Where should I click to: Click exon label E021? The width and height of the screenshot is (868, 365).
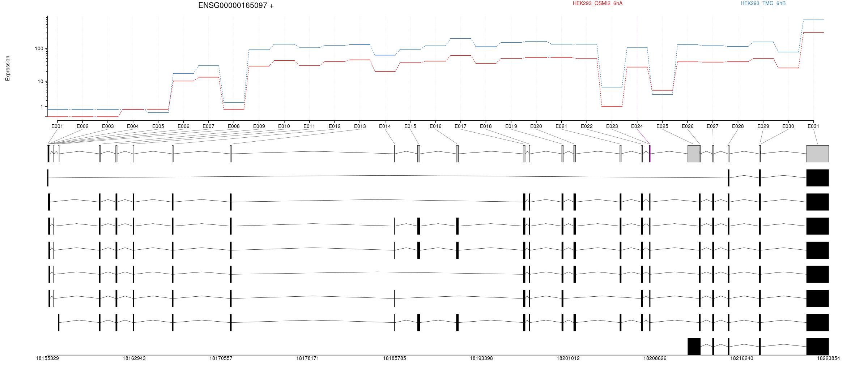click(561, 126)
